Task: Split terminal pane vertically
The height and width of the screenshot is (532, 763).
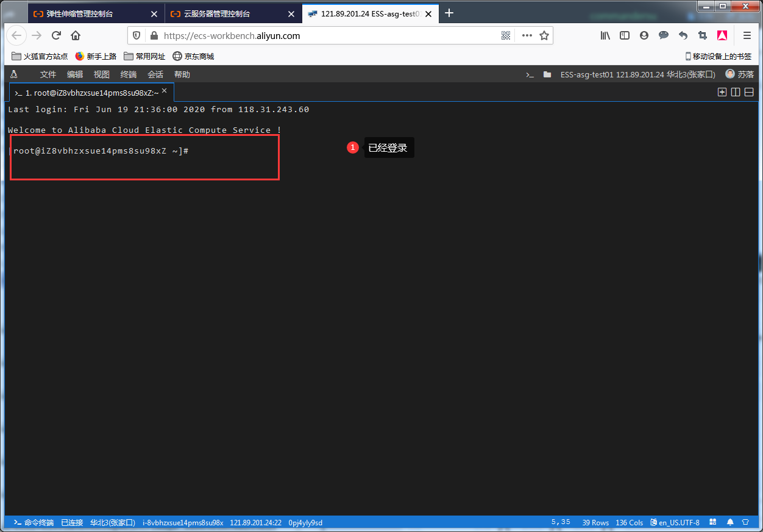Action: [736, 92]
